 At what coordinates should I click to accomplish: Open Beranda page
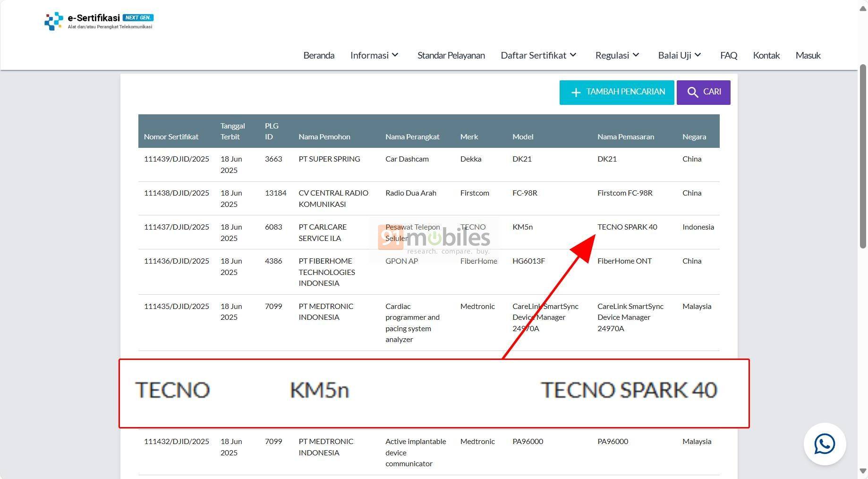319,55
